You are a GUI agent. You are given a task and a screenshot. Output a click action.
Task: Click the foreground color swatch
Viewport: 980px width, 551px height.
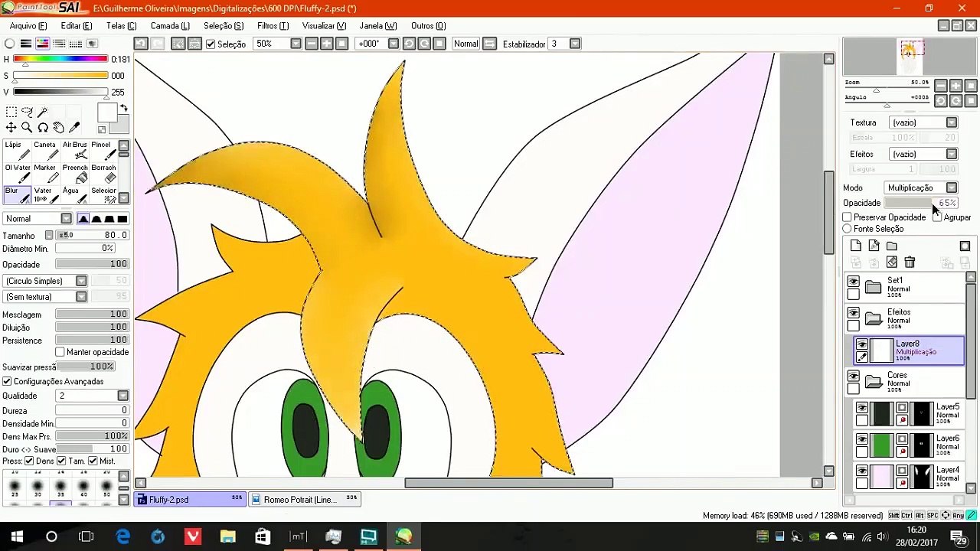click(x=106, y=112)
